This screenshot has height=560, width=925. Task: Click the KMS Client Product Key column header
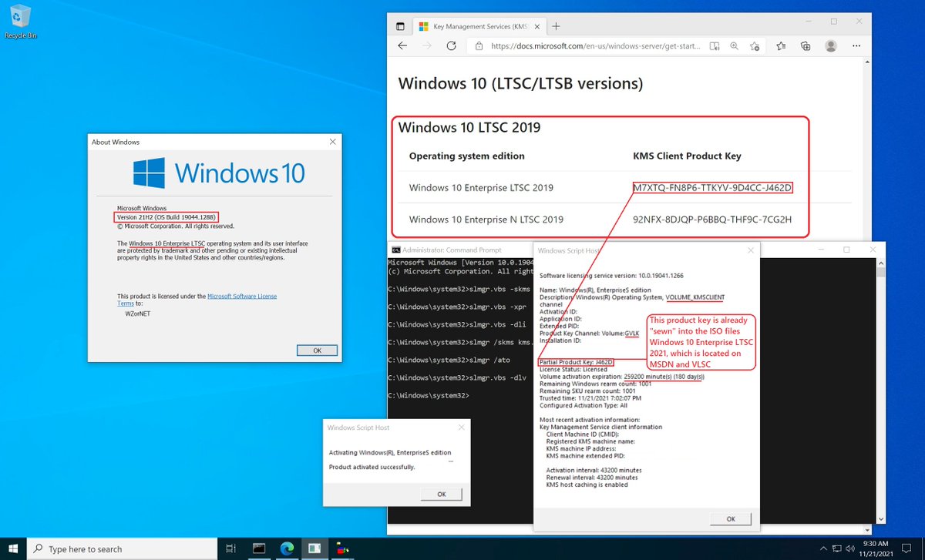pos(687,156)
